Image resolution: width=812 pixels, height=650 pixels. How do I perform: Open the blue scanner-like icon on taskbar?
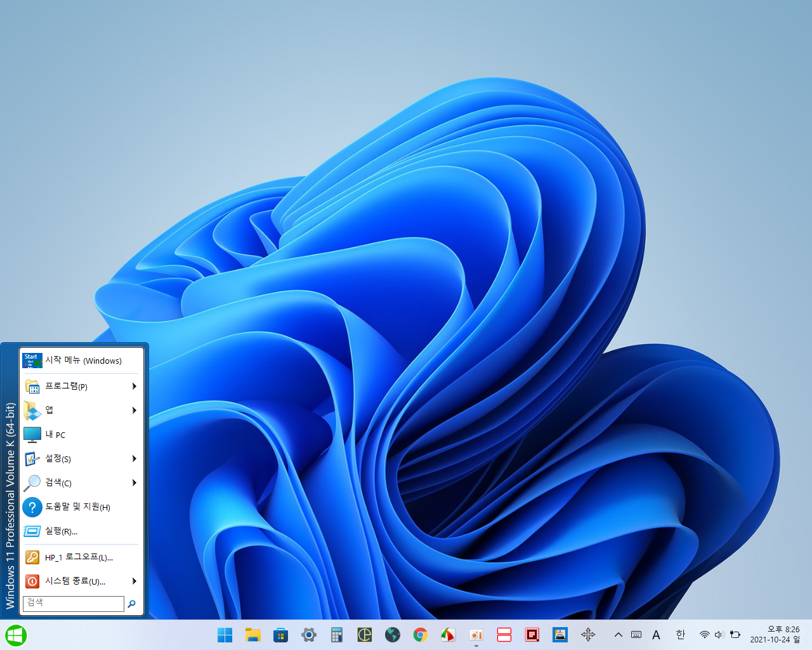(x=560, y=635)
